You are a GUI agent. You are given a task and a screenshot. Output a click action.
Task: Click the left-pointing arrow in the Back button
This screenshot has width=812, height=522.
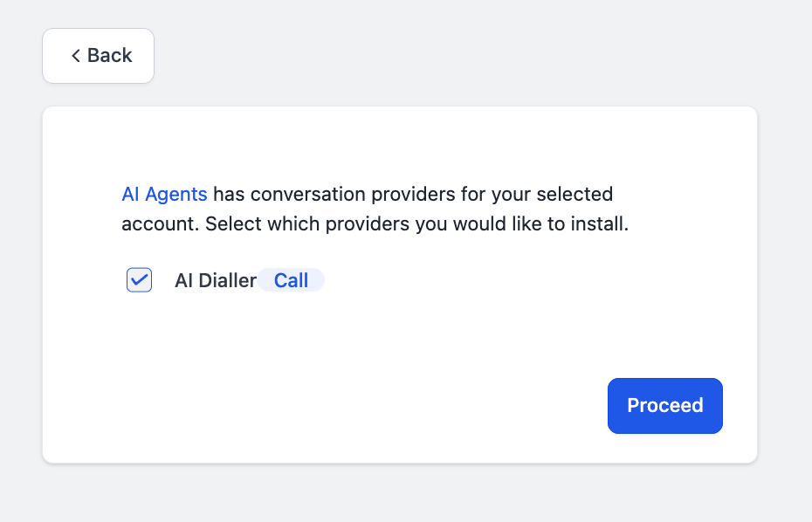click(75, 55)
